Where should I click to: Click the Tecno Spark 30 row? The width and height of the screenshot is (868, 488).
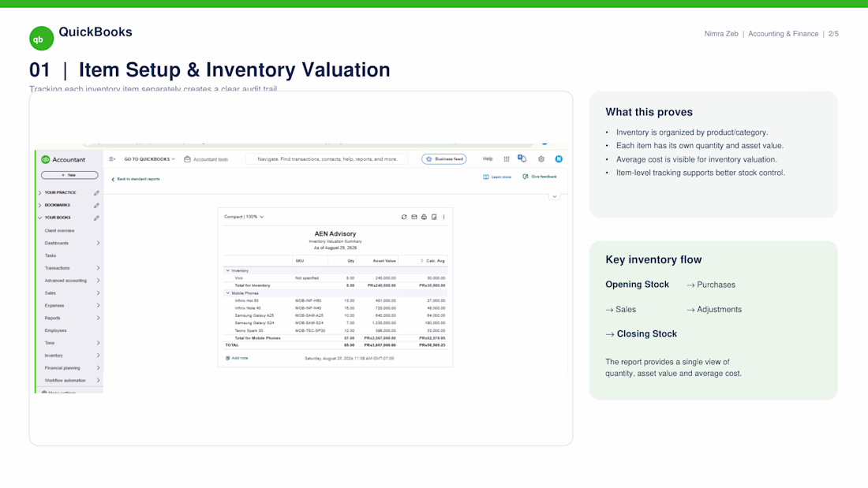click(x=335, y=330)
